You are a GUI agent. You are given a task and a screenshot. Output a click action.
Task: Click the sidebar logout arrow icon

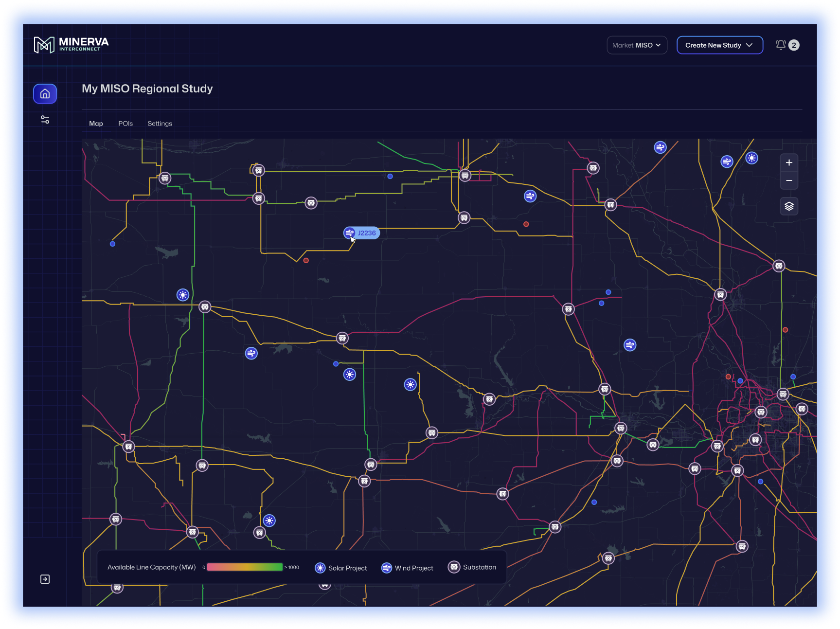pos(45,579)
